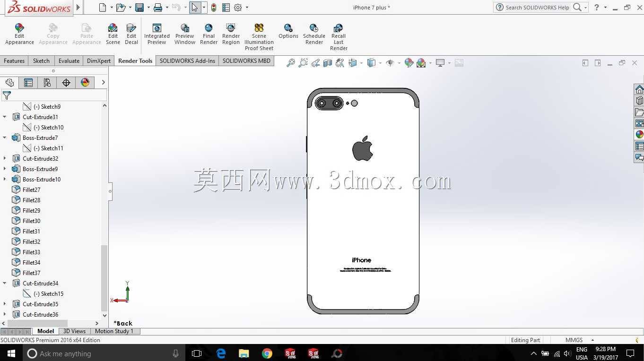Open the ConfigurationManager tab icon
The height and width of the screenshot is (361, 644).
click(47, 83)
